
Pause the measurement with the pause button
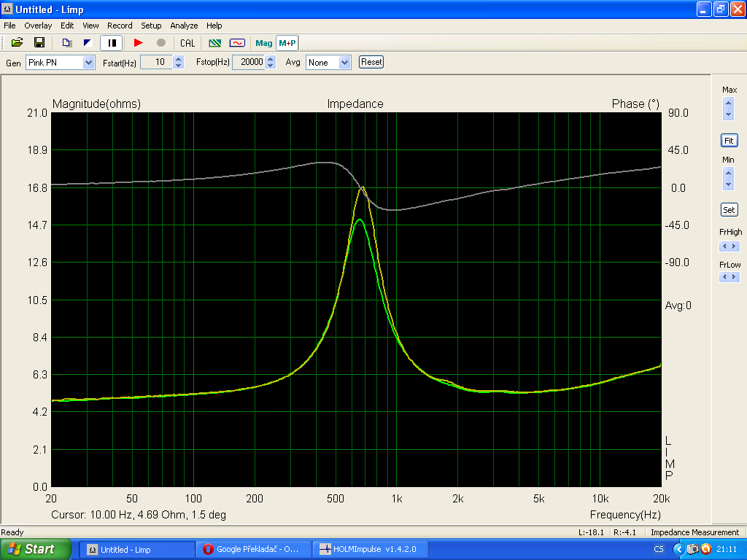click(112, 43)
